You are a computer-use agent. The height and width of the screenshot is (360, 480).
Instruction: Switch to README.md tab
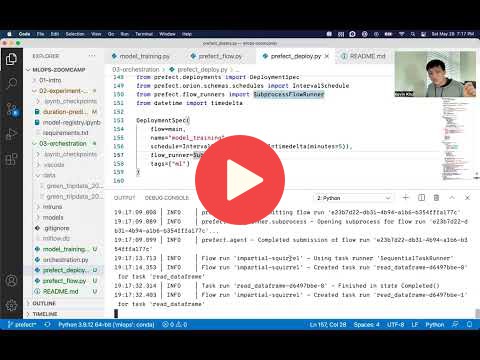pos(363,56)
